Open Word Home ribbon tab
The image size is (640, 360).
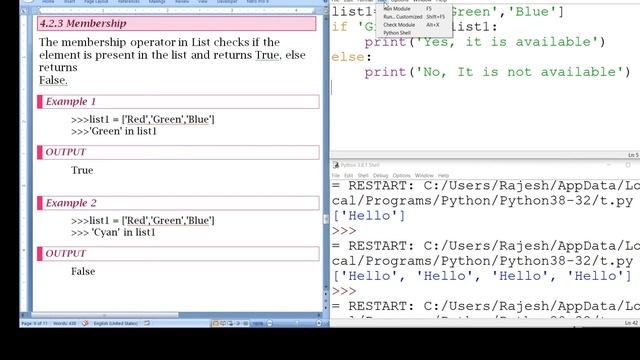click(x=48, y=2)
